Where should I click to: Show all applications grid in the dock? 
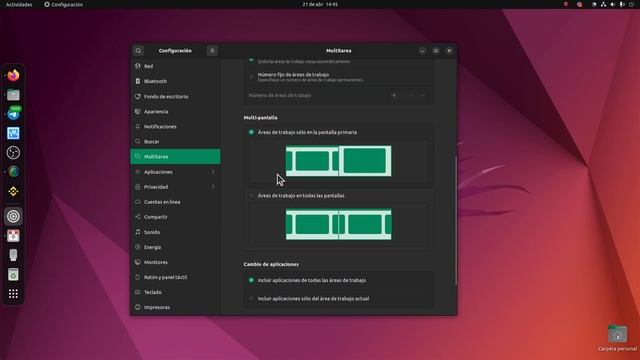point(13,294)
